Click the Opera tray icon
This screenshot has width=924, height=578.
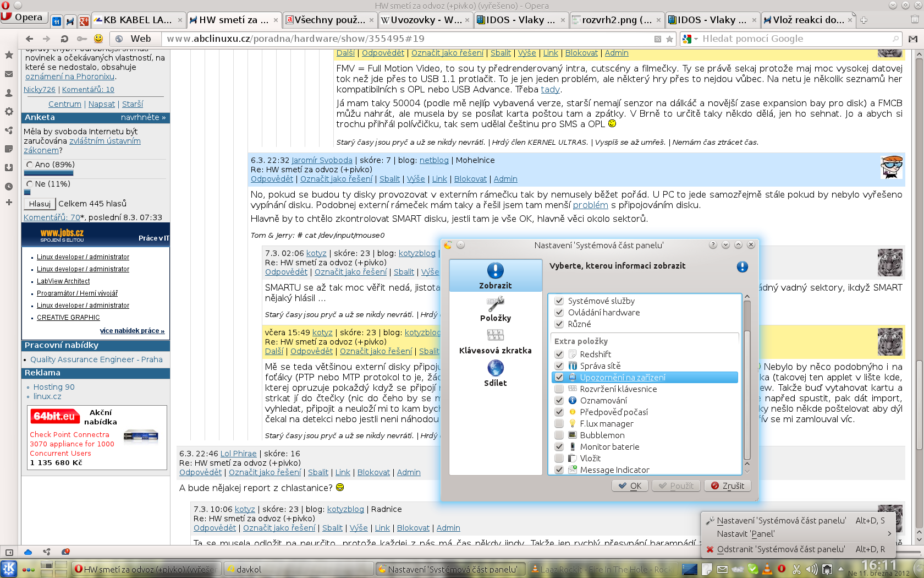782,569
